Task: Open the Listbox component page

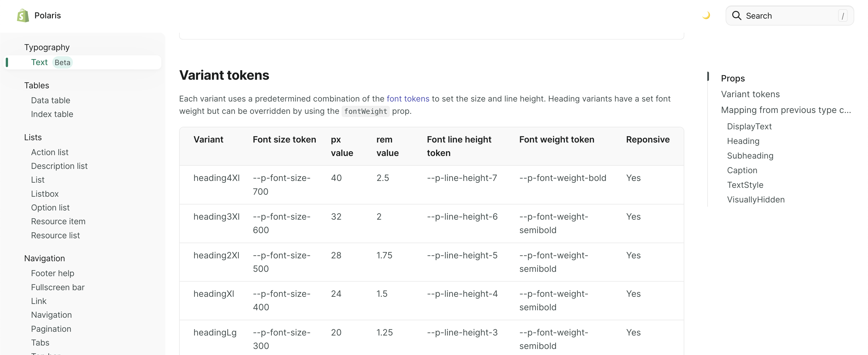Action: point(45,194)
